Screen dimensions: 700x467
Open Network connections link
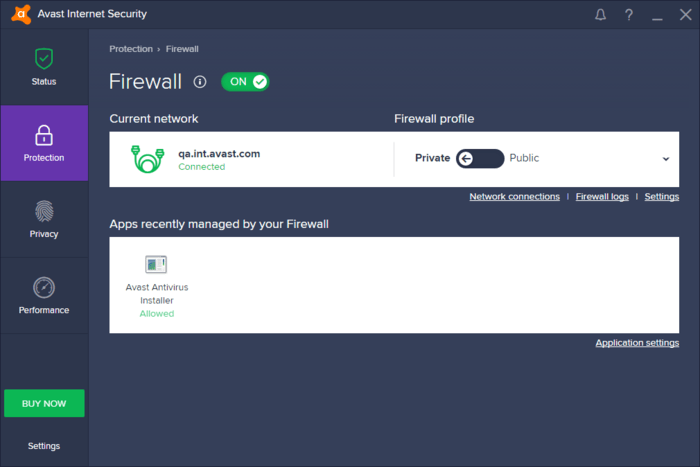pos(514,196)
